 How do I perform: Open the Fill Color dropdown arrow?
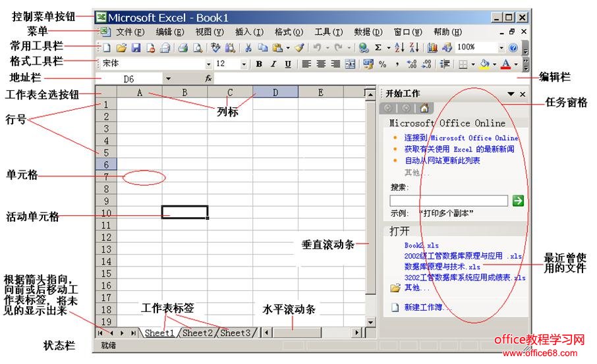494,64
